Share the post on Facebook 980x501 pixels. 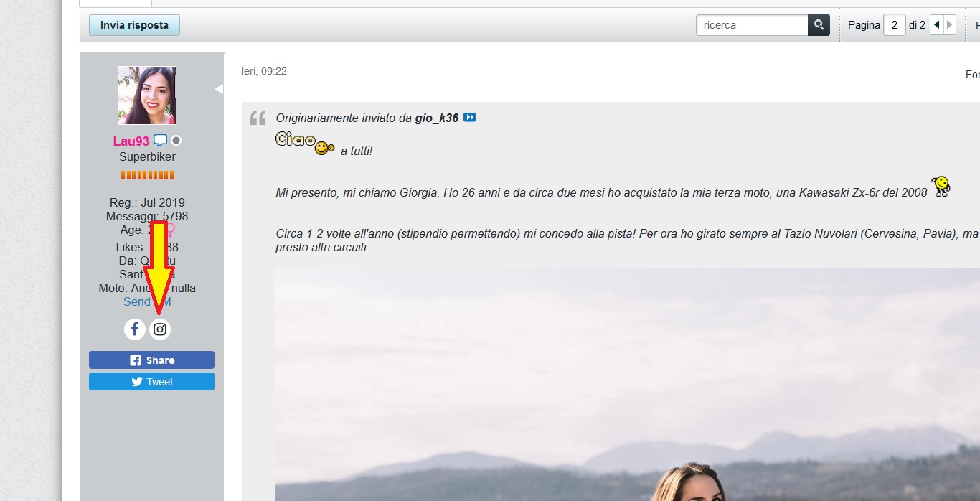(151, 360)
